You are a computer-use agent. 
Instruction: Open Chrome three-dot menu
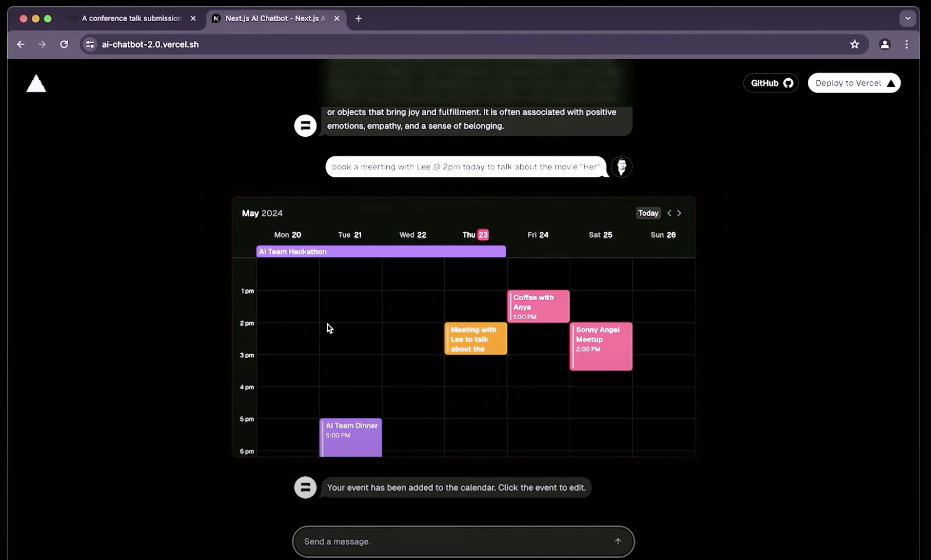[906, 45]
